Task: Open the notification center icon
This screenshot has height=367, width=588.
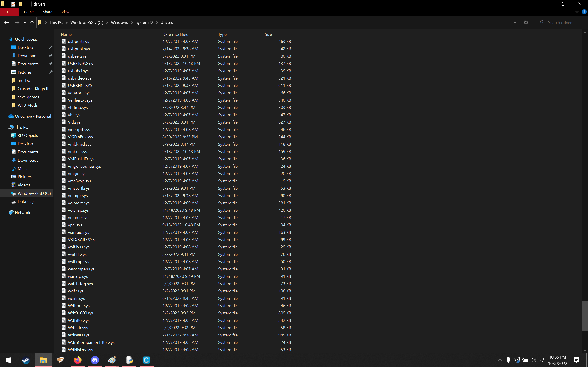Action: pos(576,360)
